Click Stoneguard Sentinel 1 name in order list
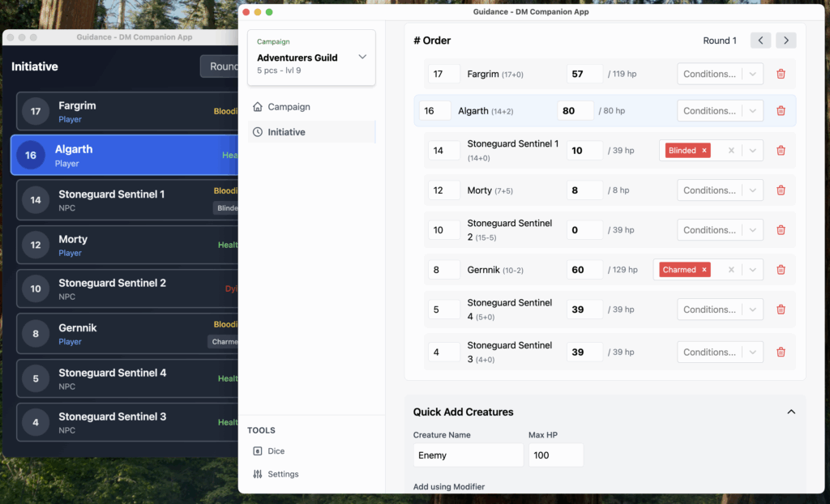This screenshot has width=830, height=504. [x=512, y=143]
